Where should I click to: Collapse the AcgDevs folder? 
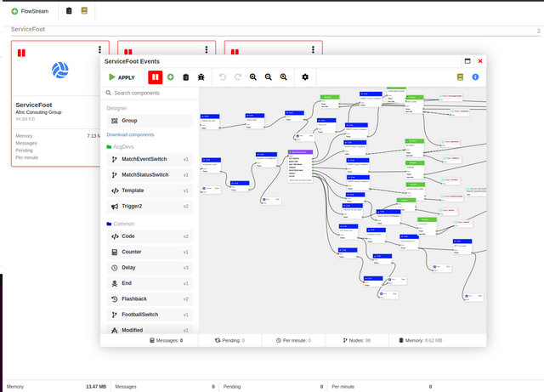pyautogui.click(x=120, y=147)
